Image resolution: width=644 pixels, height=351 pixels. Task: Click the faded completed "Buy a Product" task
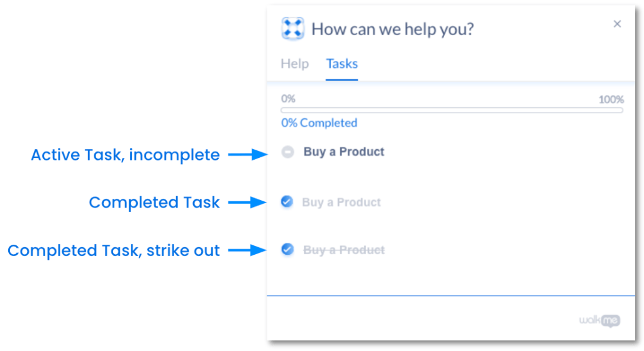tap(341, 203)
